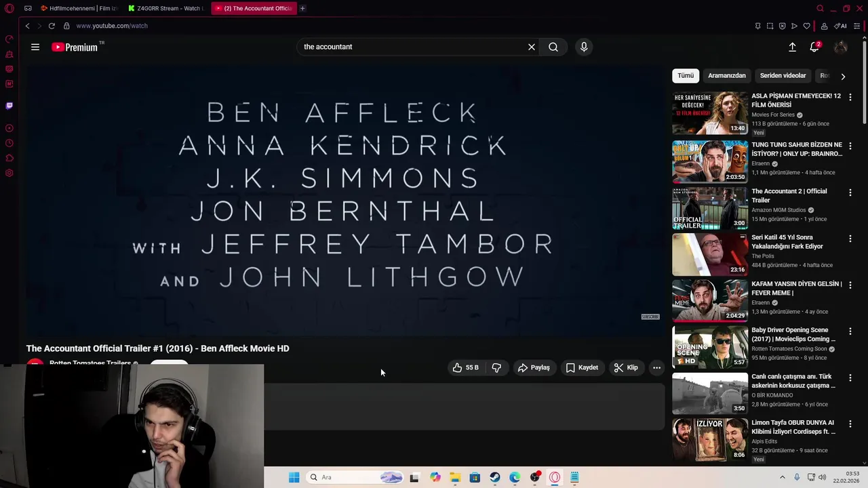Image resolution: width=868 pixels, height=488 pixels.
Task: Go back to the previous page
Action: (x=27, y=26)
